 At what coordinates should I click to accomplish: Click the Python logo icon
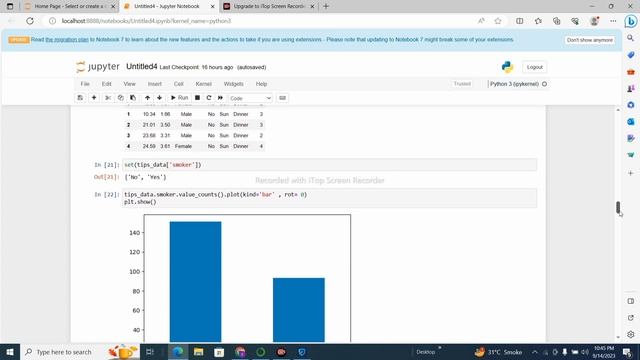pos(507,67)
